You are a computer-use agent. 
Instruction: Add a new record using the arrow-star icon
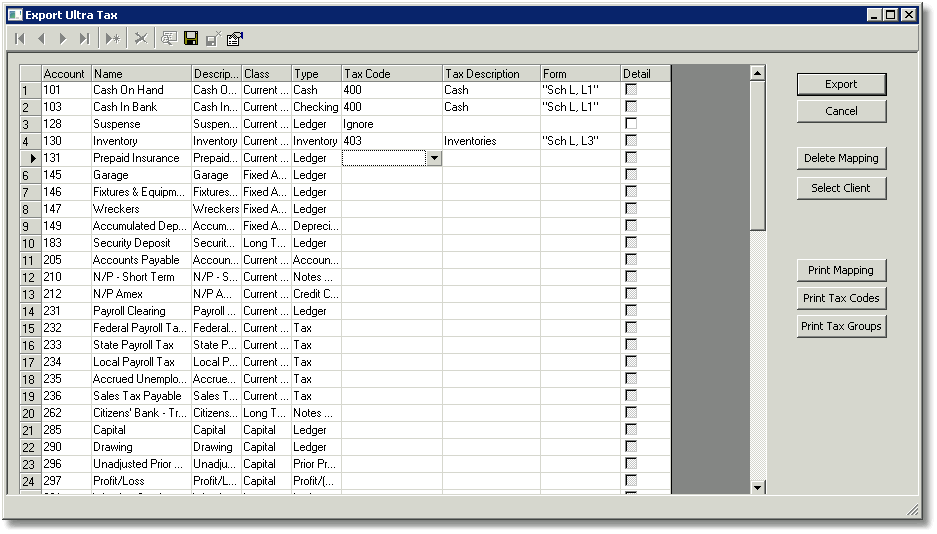112,39
